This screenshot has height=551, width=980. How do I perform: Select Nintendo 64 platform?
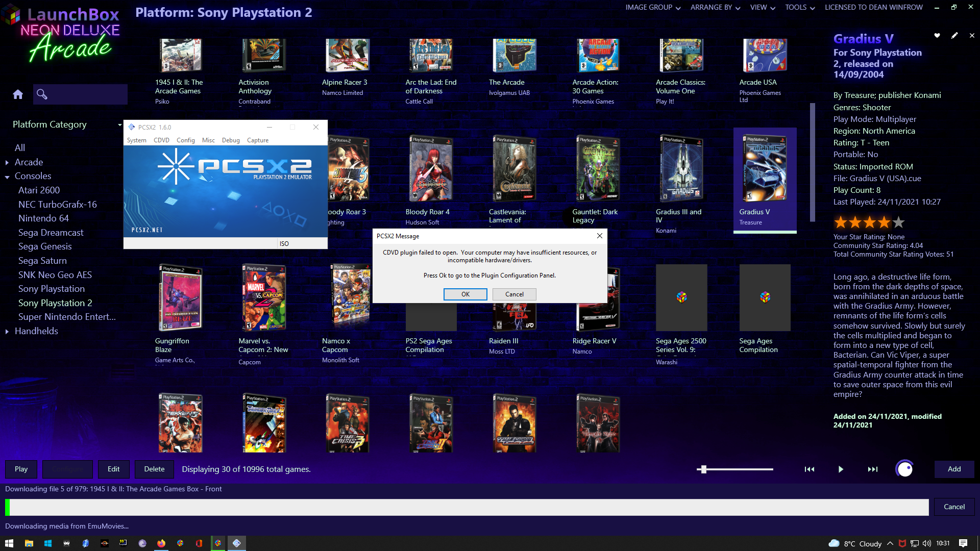43,218
